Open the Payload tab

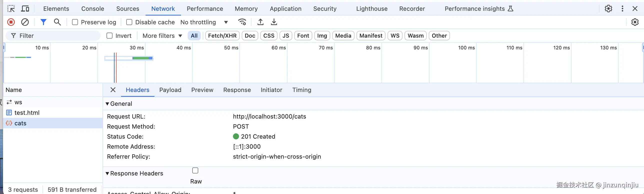tap(170, 90)
